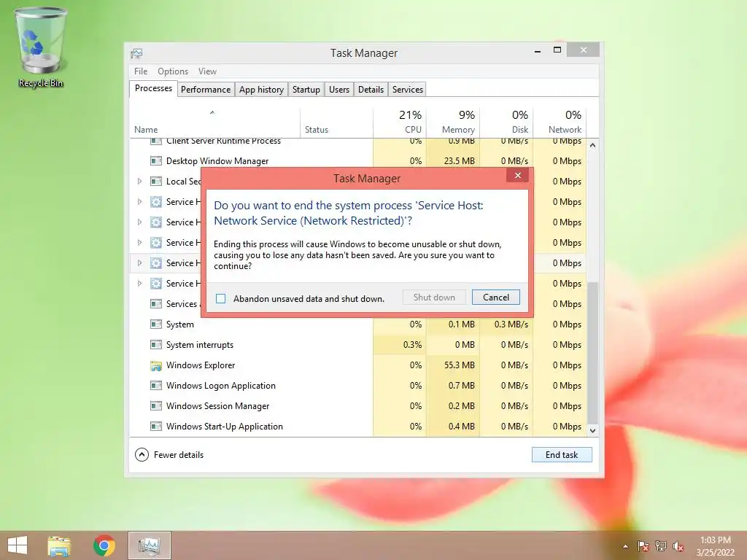The height and width of the screenshot is (560, 747).
Task: Click the scrollbar down arrow
Action: click(592, 430)
